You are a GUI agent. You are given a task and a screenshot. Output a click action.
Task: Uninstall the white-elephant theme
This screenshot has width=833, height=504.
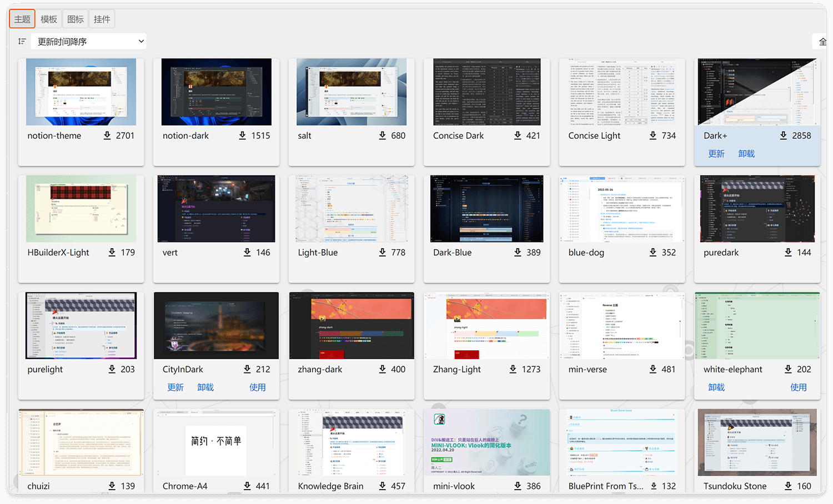coord(716,387)
